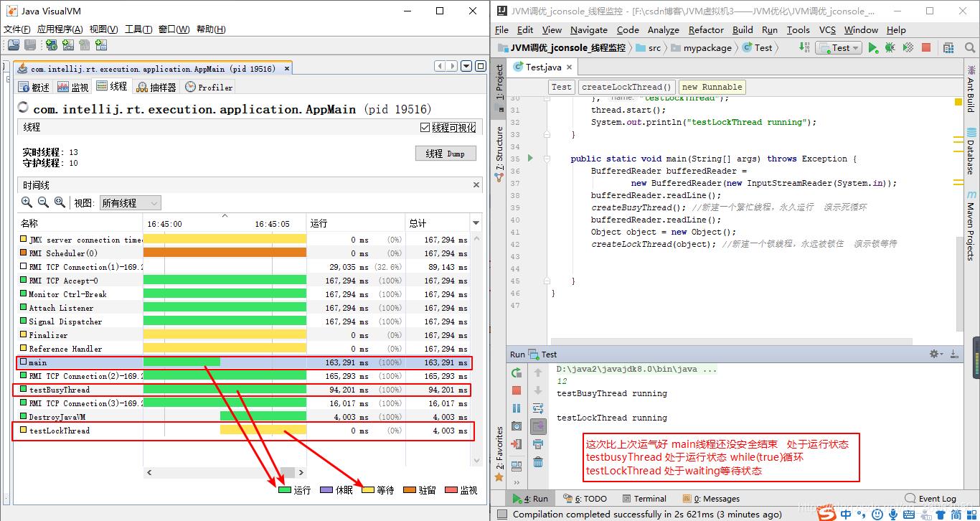The image size is (980, 521).
Task: Hide Run panel with the download-arrow icon
Action: (x=955, y=354)
